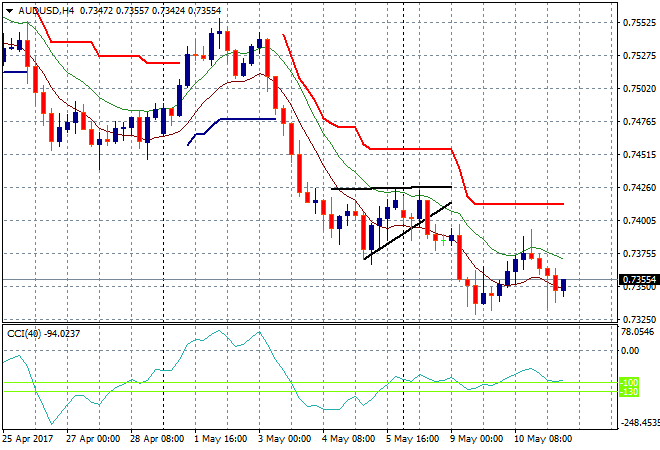The height and width of the screenshot is (450, 660).
Task: Click the 0.00 CCI scale label
Action: click(630, 351)
